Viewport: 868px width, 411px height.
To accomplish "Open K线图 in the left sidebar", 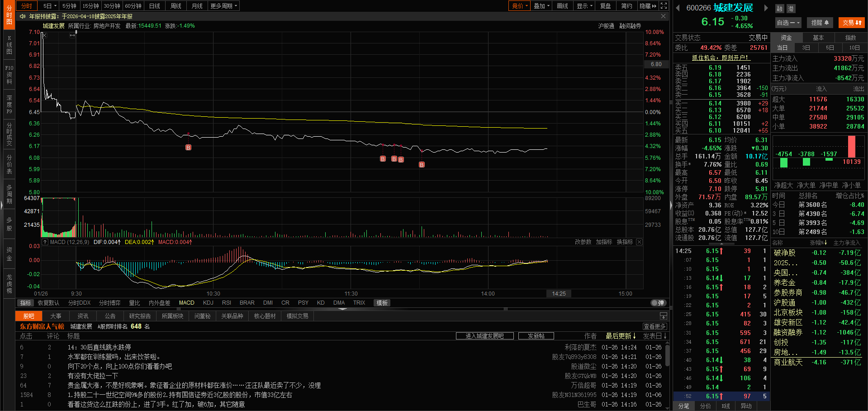I will pyautogui.click(x=9, y=45).
